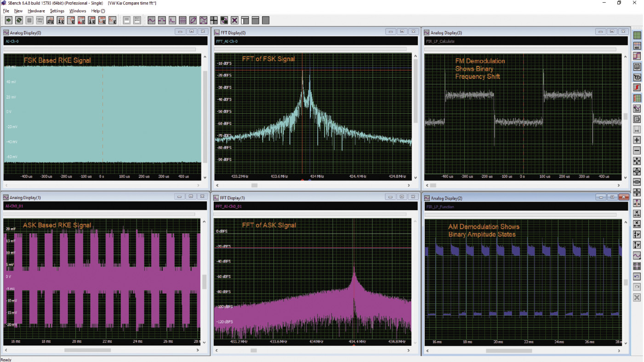Arrange windows in four-pane tile layout icon
644x362 pixels.
[214, 20]
